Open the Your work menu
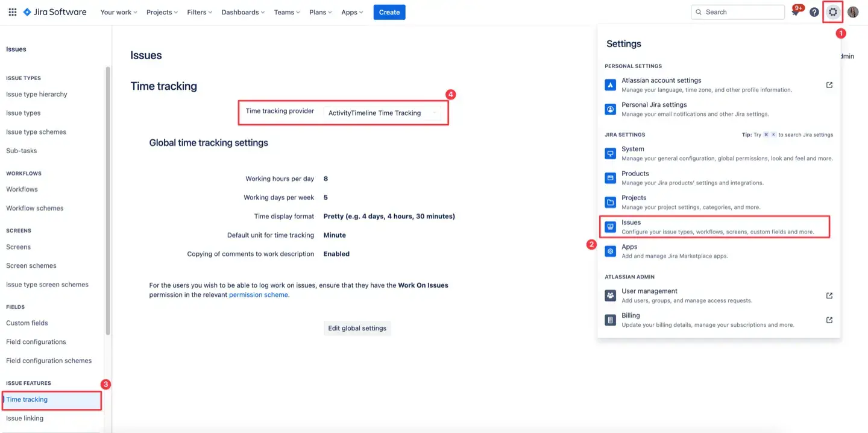The image size is (868, 433). pyautogui.click(x=118, y=11)
